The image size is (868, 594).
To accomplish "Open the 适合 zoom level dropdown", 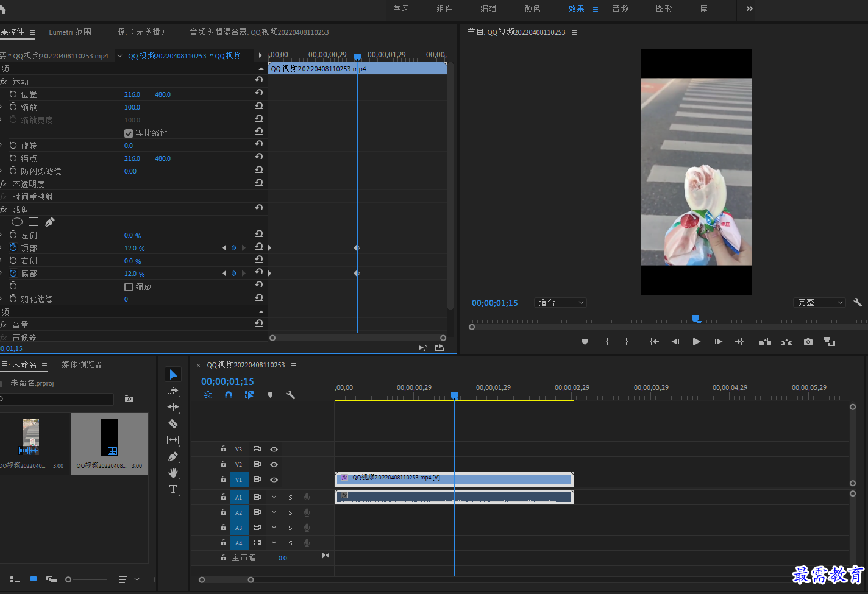I will tap(560, 303).
